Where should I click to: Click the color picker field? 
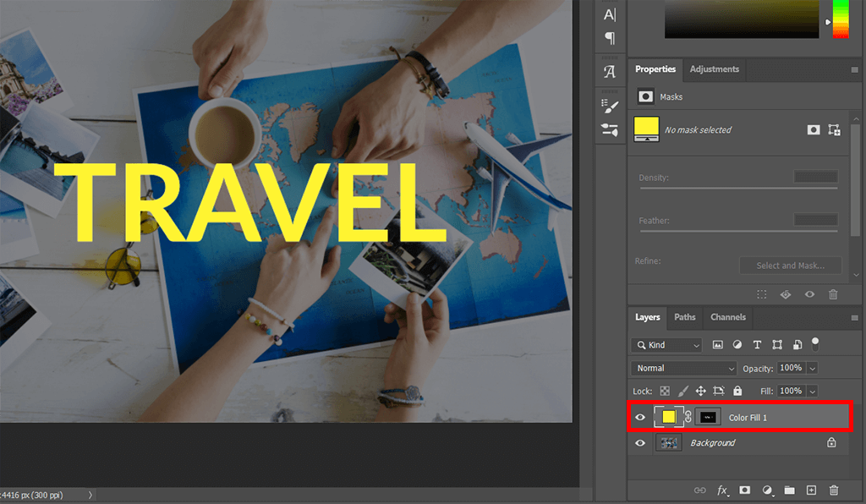742,19
